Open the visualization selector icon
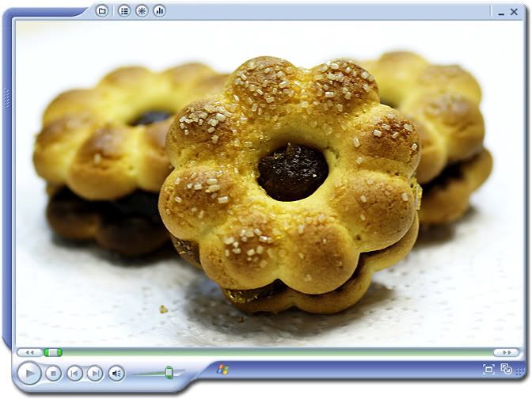 click(142, 10)
